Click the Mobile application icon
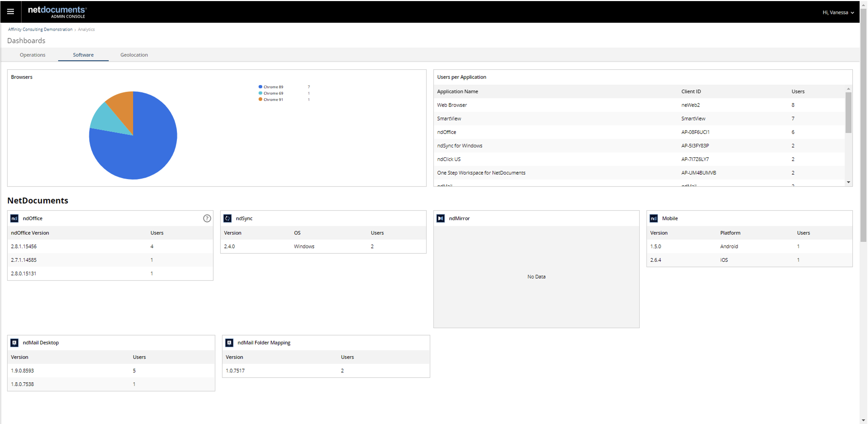 click(x=655, y=218)
